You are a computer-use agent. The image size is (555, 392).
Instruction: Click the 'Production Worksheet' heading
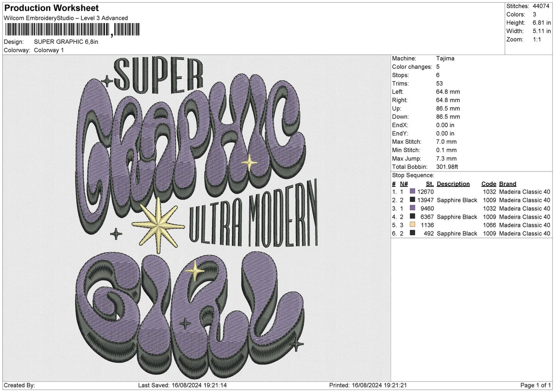pos(51,8)
